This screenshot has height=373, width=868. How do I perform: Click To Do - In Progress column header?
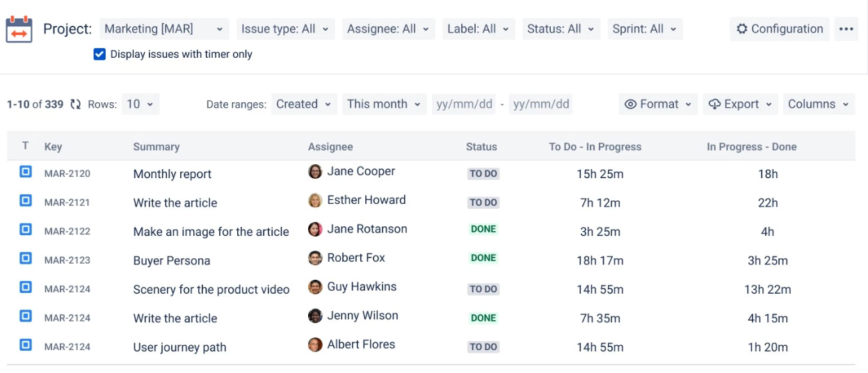595,147
